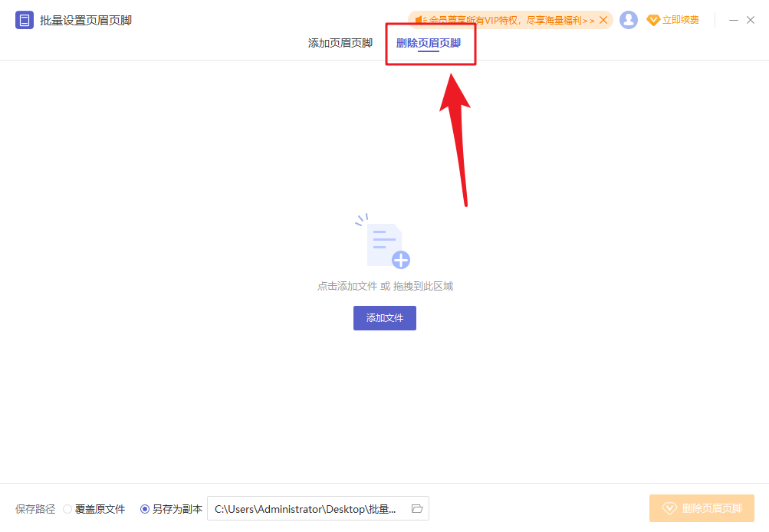Click the document-with-plus icon in upload area
This screenshot has height=532, width=769.
click(385, 245)
